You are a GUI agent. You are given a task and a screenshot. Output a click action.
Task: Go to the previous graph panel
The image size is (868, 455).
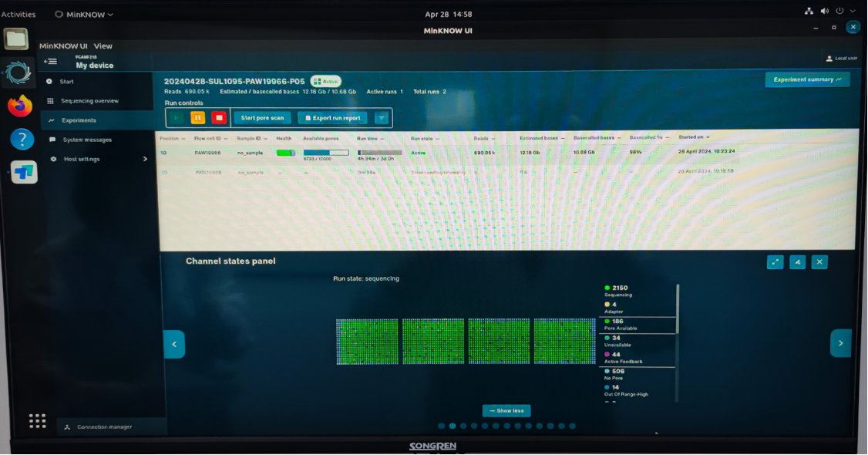tap(174, 344)
